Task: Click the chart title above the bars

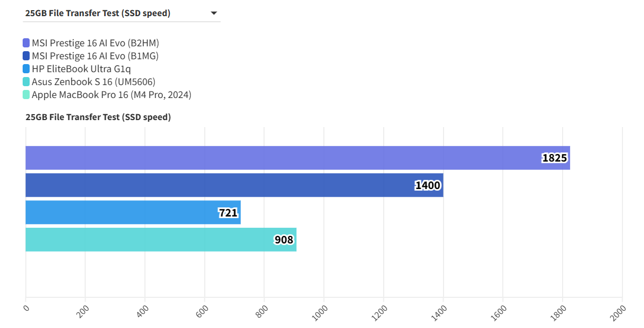Action: click(x=98, y=117)
